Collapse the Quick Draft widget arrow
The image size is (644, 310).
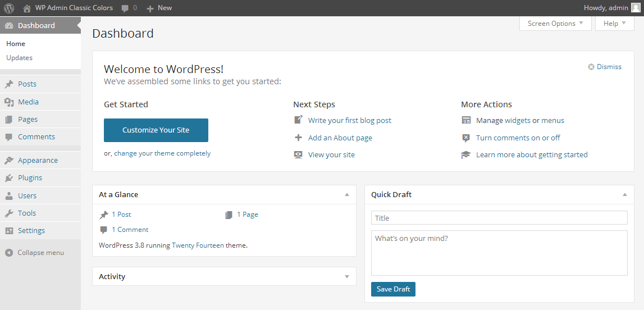625,195
